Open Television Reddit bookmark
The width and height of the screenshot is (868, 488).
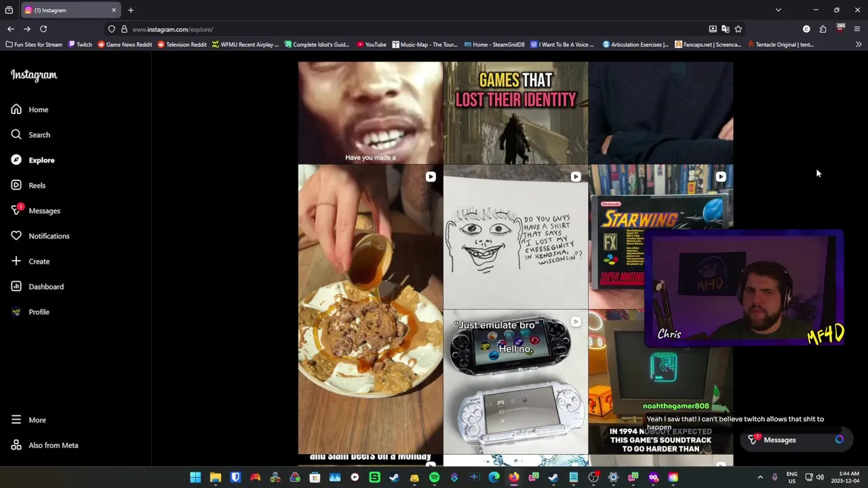[x=182, y=45]
